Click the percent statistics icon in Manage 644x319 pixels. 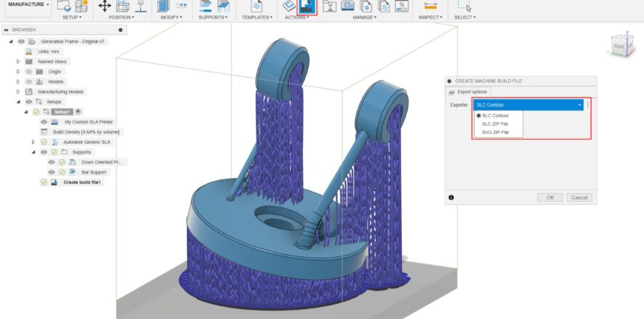click(402, 6)
